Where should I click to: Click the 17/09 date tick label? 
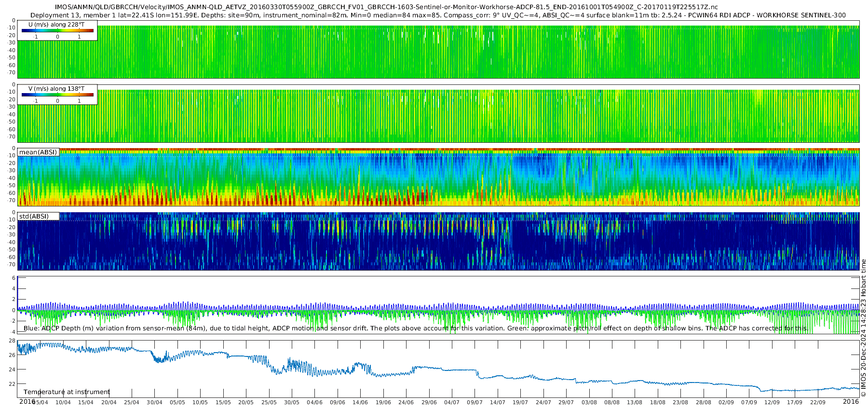(795, 403)
